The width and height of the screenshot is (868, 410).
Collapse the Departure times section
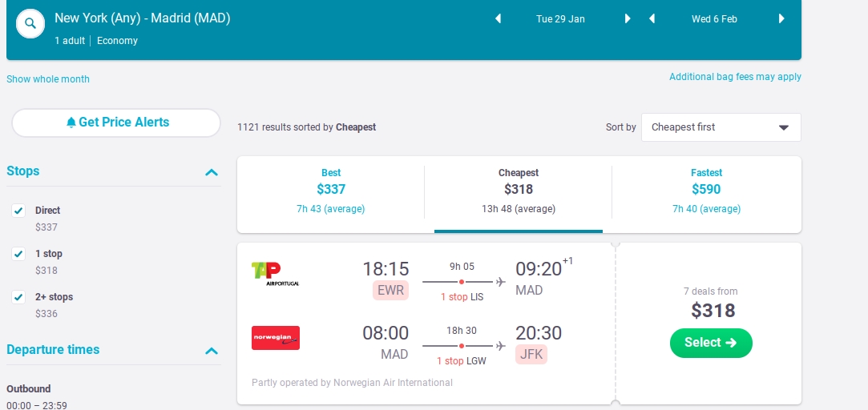(x=212, y=351)
